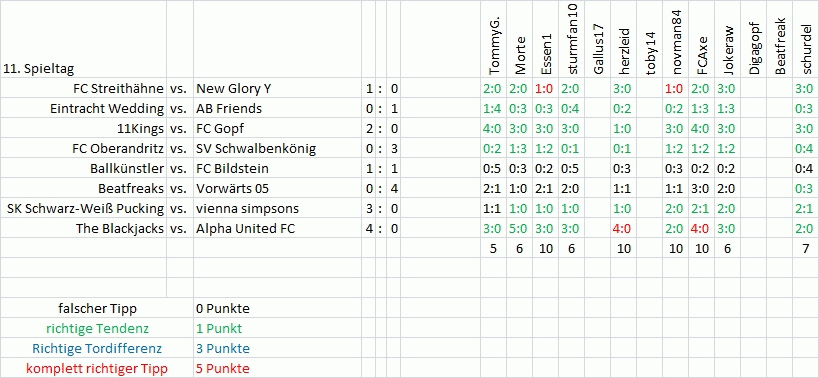Select the schurdel column header
The image size is (819, 378).
[x=805, y=40]
